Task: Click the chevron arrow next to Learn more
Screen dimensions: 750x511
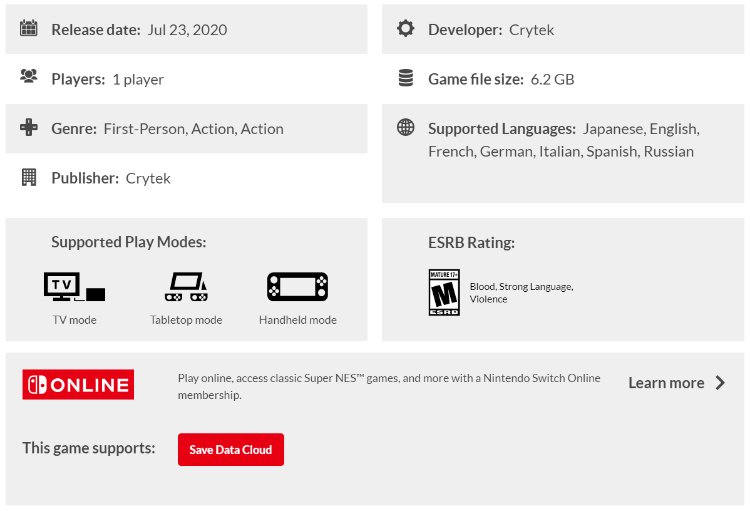Action: pos(720,383)
